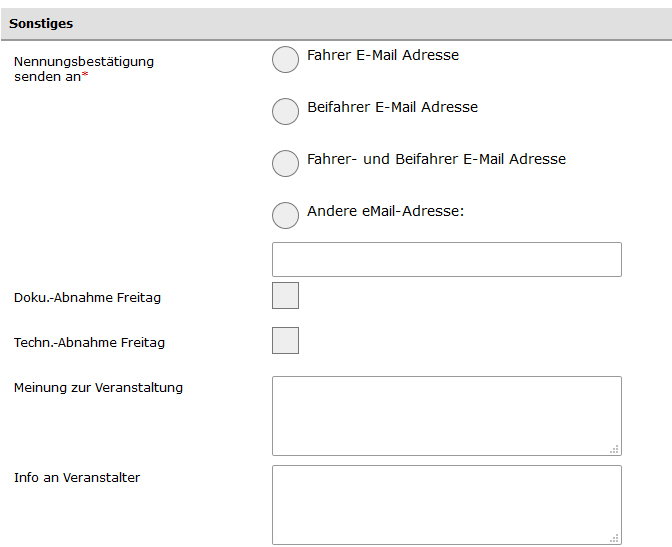Check the Doku.-Abnahme Freitag checkbox
This screenshot has width=672, height=547.
click(x=285, y=295)
